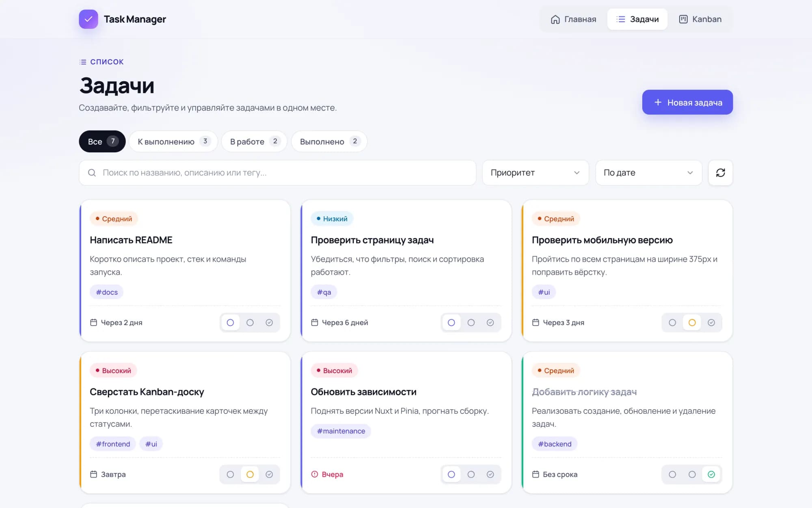
Task: Filter by В работе tasks
Action: click(x=254, y=141)
